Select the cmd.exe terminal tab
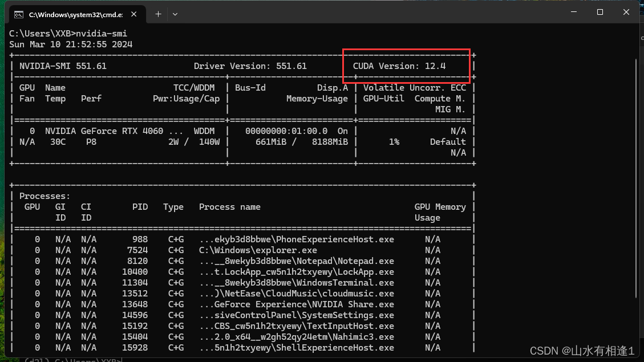Screen dimensions: 644x362 click(77, 14)
